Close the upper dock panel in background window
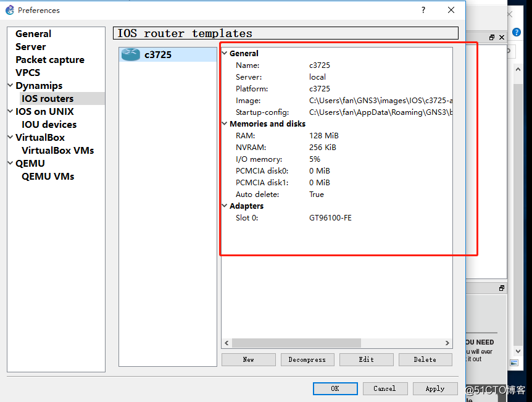The width and height of the screenshot is (532, 402). (502, 37)
